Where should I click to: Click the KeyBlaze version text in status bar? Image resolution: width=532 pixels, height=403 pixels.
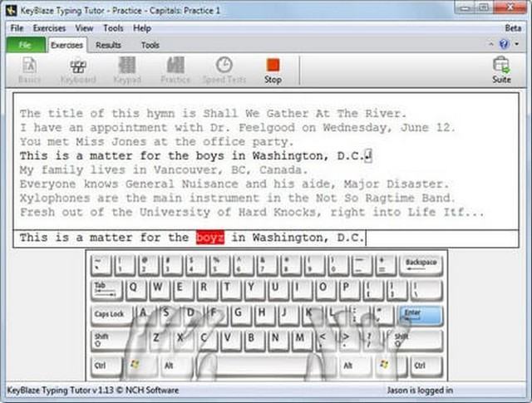[92, 391]
